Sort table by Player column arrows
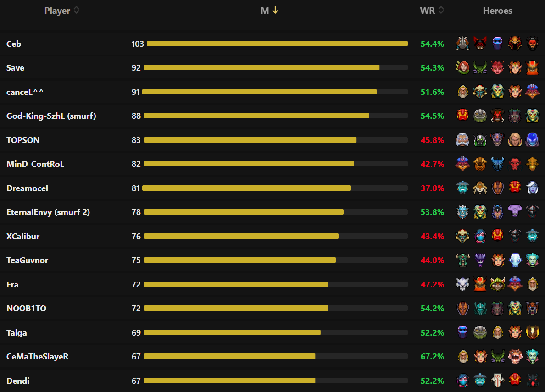This screenshot has height=392, width=545. point(77,10)
